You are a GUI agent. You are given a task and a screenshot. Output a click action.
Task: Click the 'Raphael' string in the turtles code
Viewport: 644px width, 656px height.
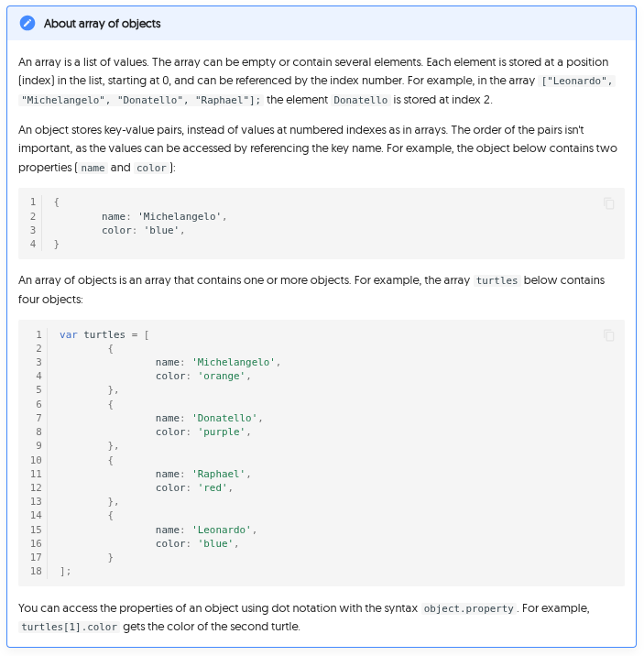pyautogui.click(x=220, y=474)
